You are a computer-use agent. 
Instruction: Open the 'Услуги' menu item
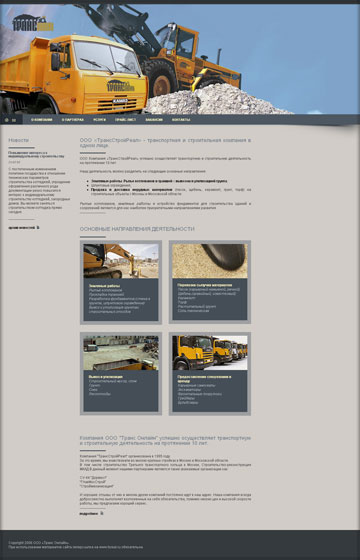click(100, 120)
